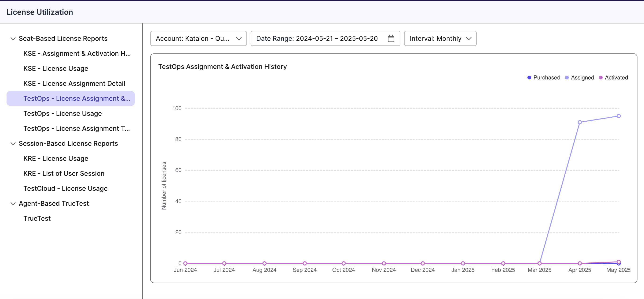Image resolution: width=644 pixels, height=299 pixels.
Task: Collapse Session-Based License Reports section
Action: coord(13,143)
